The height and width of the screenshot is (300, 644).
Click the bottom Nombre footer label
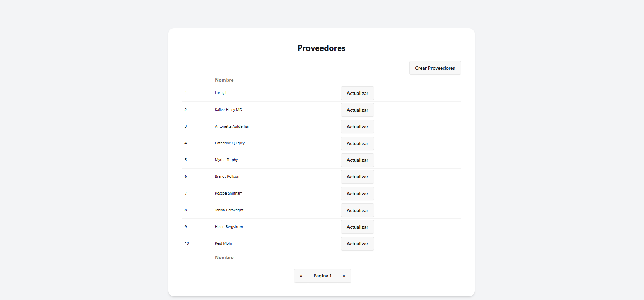click(x=224, y=257)
